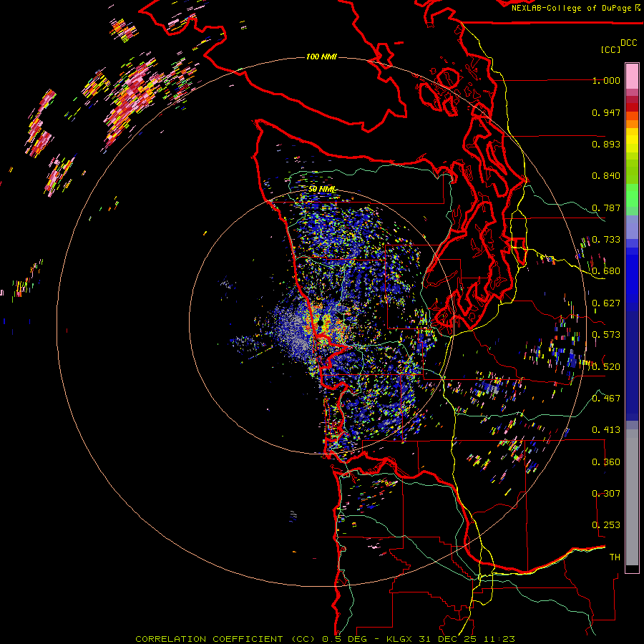Click the 0.947 legend value
644x644 pixels.
[606, 112]
